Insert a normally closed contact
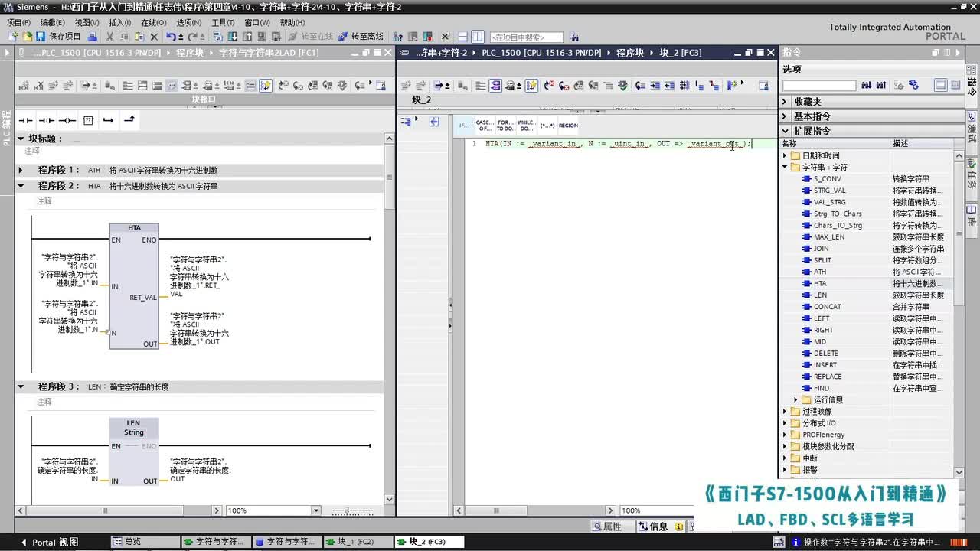980x551 pixels. coord(47,120)
